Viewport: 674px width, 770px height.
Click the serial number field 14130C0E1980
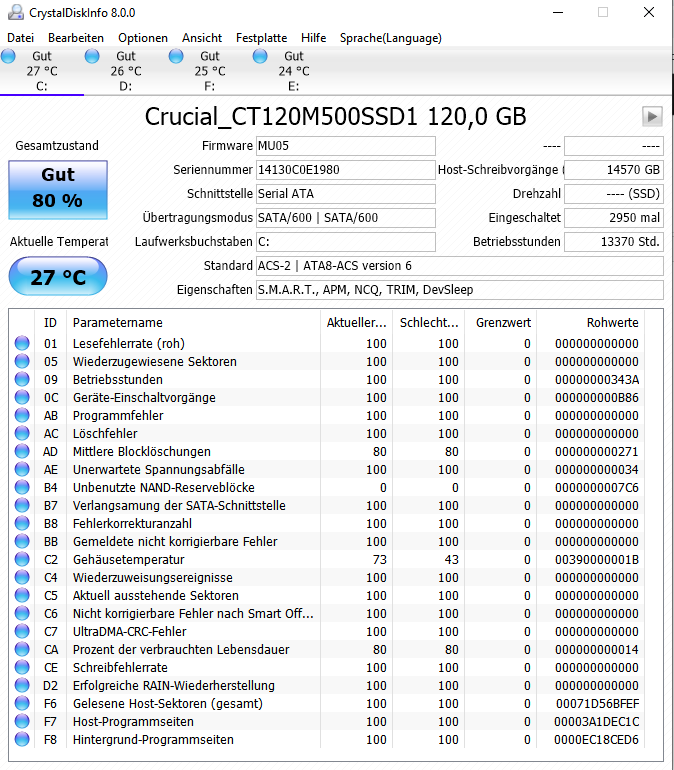(x=346, y=170)
